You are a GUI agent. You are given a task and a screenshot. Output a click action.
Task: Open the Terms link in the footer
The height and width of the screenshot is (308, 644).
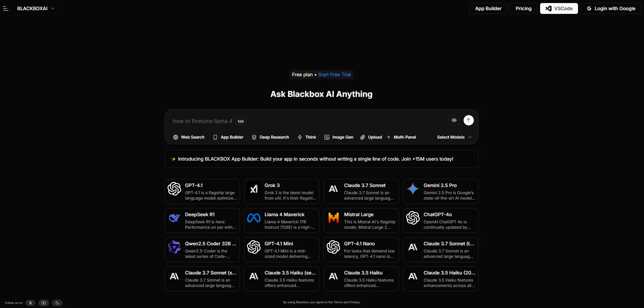338,302
